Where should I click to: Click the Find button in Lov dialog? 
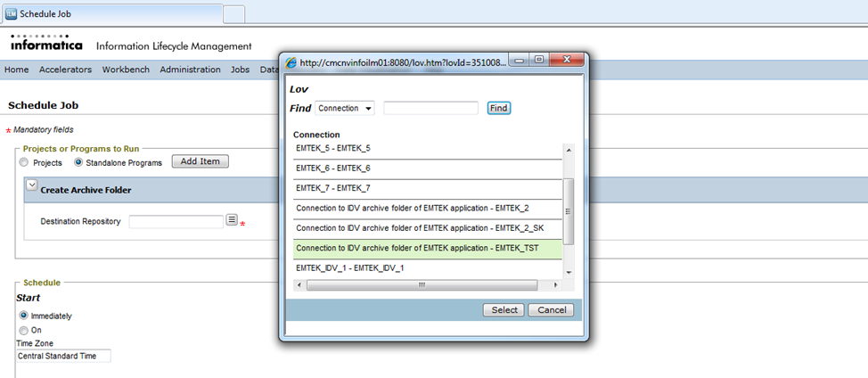499,108
